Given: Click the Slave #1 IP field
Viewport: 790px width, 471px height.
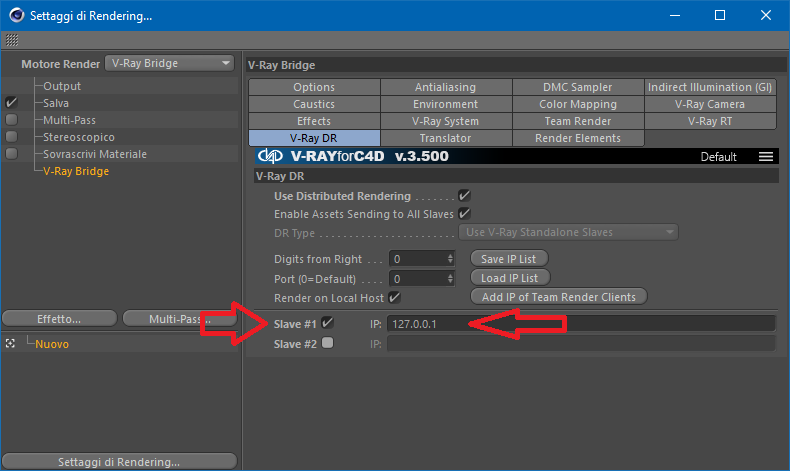Looking at the screenshot, I should coord(581,324).
